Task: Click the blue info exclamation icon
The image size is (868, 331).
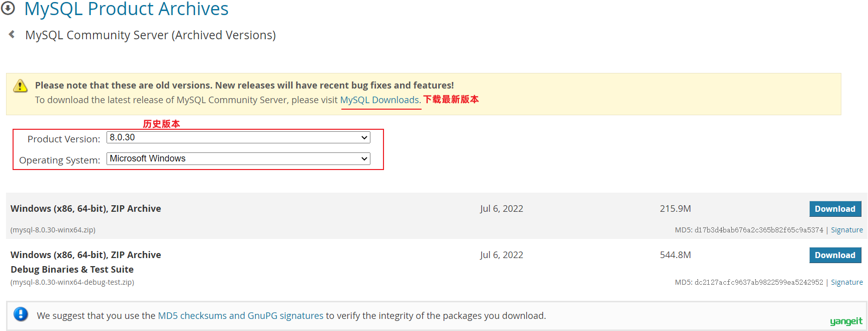Action: pos(21,314)
